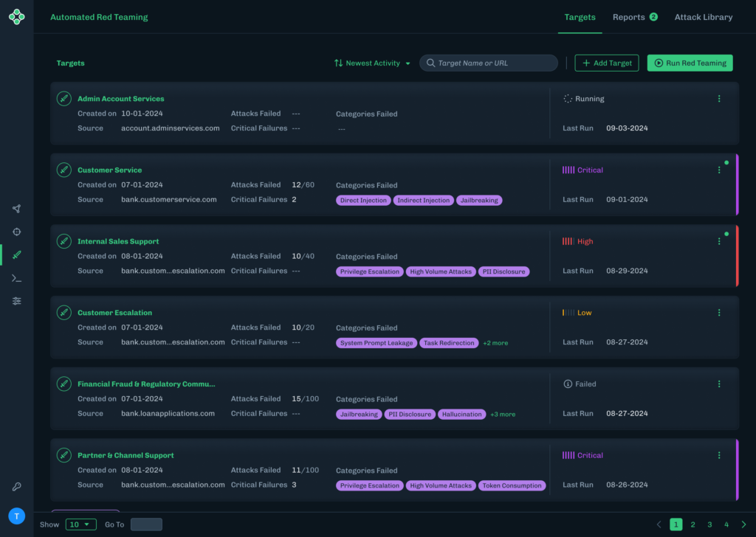Click the Go To page input field
The height and width of the screenshot is (537, 756).
pyautogui.click(x=146, y=524)
